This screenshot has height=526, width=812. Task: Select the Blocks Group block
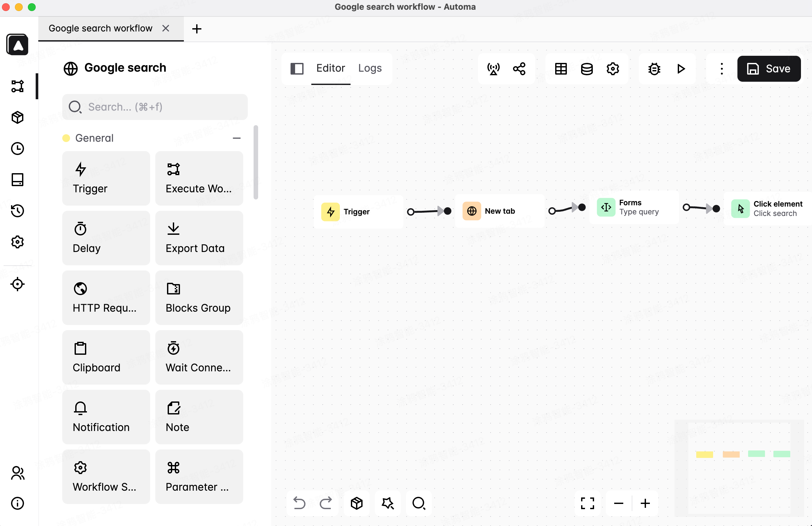click(199, 297)
